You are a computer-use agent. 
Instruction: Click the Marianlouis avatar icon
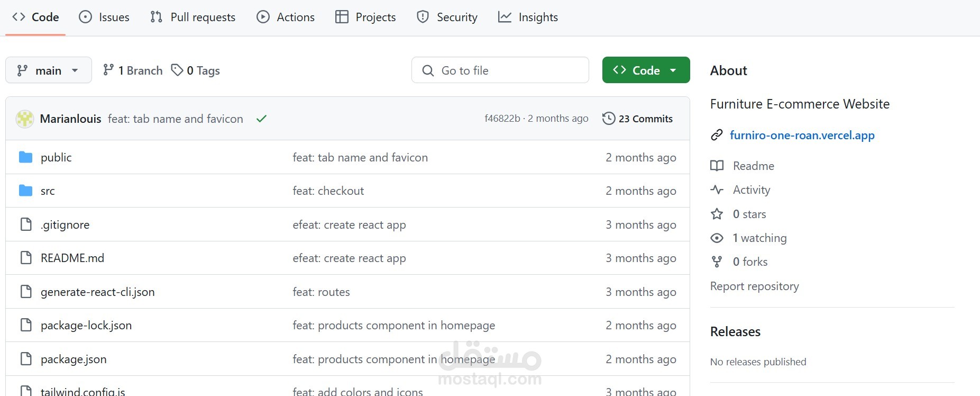coord(25,119)
